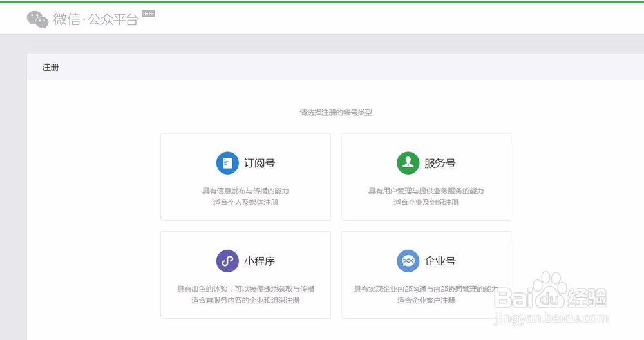Click the blue 企业号 chat icon
This screenshot has width=644, height=340.
pos(408,261)
